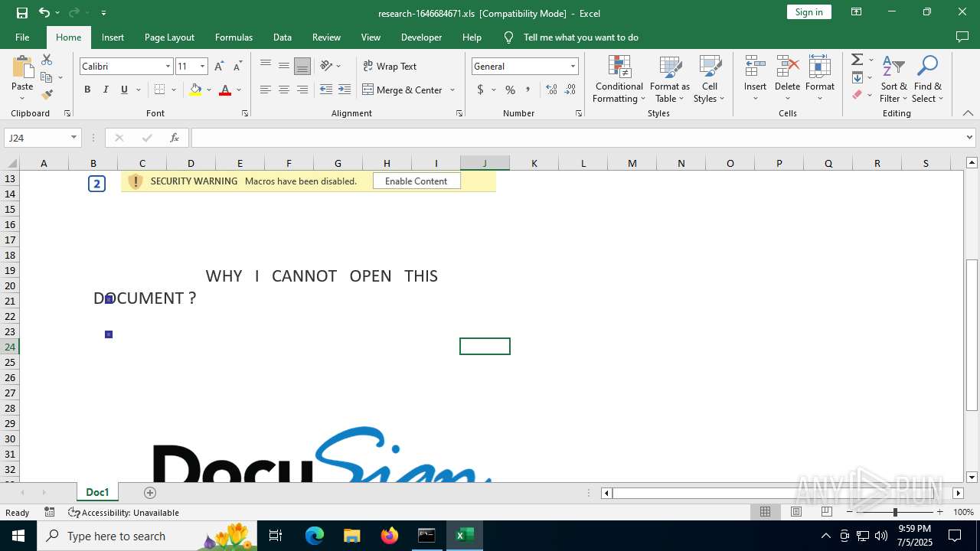Increase font size with the large A icon
This screenshot has height=551, width=980.
(x=220, y=67)
